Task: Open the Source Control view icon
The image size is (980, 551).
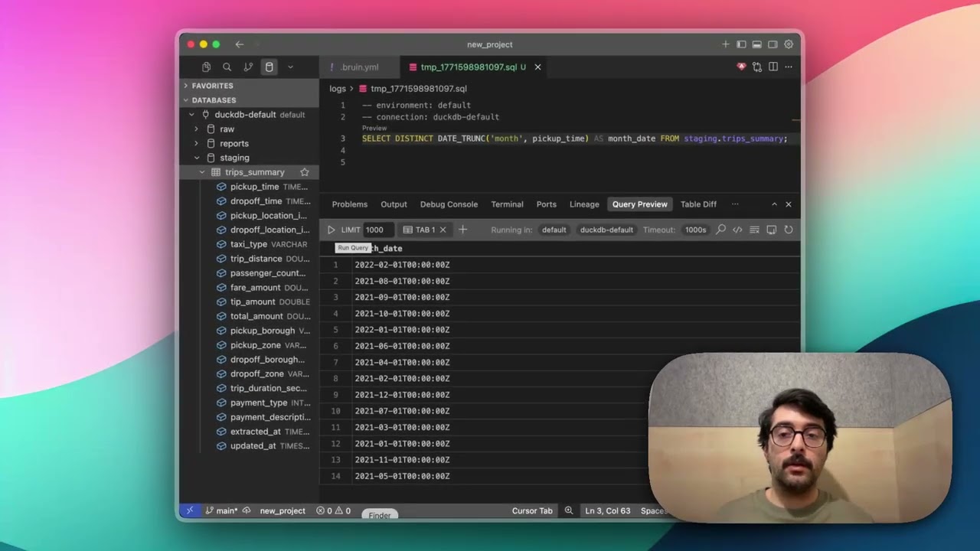Action: click(x=248, y=67)
